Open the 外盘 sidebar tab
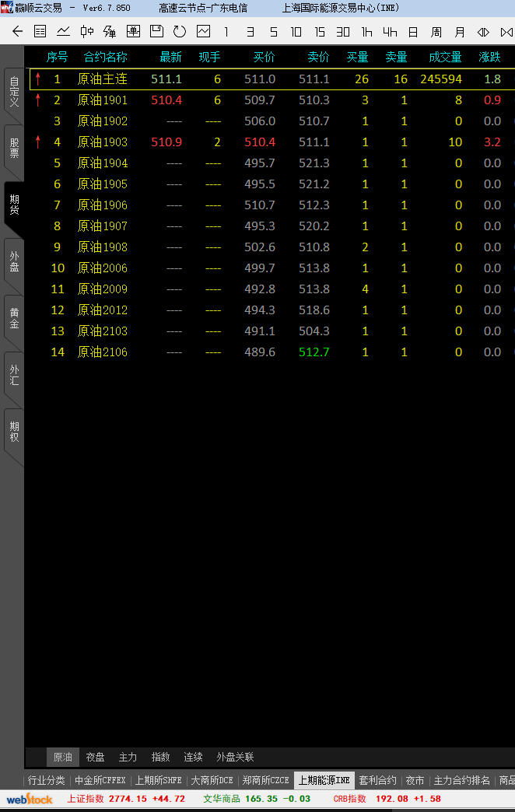The height and width of the screenshot is (812, 515). pos(14,262)
